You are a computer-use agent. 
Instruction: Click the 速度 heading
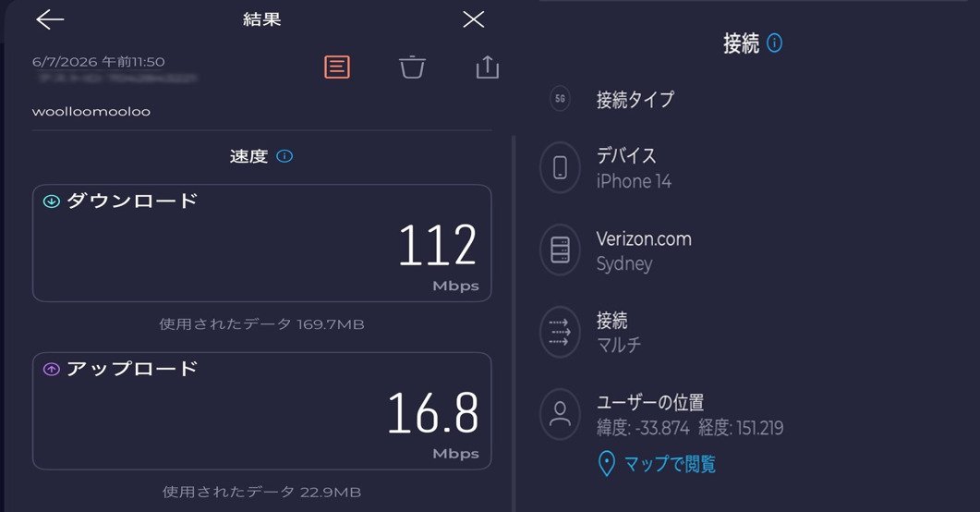(x=248, y=155)
